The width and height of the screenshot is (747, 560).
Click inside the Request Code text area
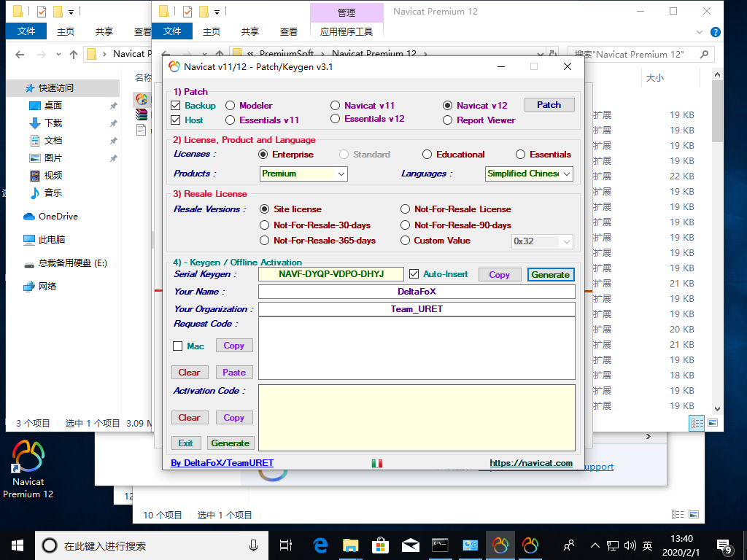click(x=417, y=348)
